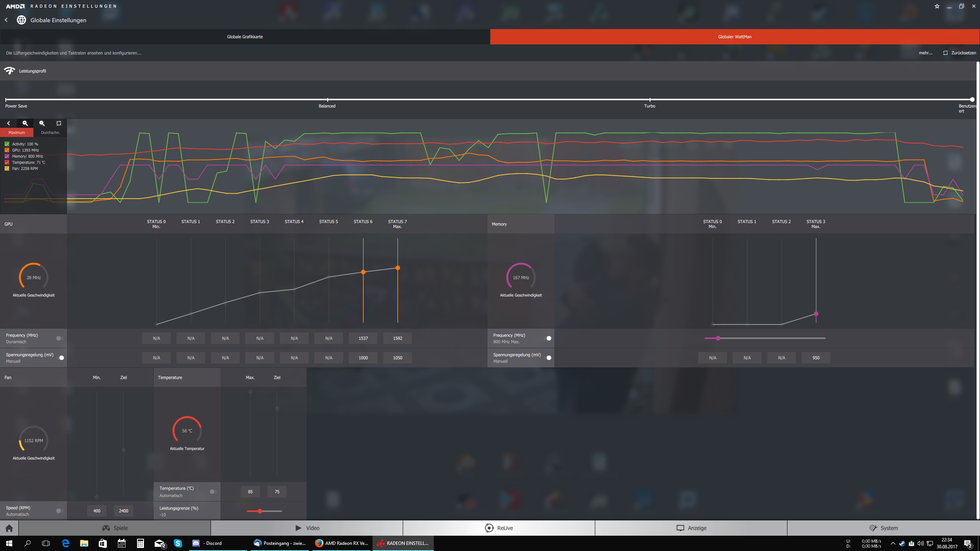Reset the graph view icon
The height and width of the screenshot is (551, 980).
59,123
